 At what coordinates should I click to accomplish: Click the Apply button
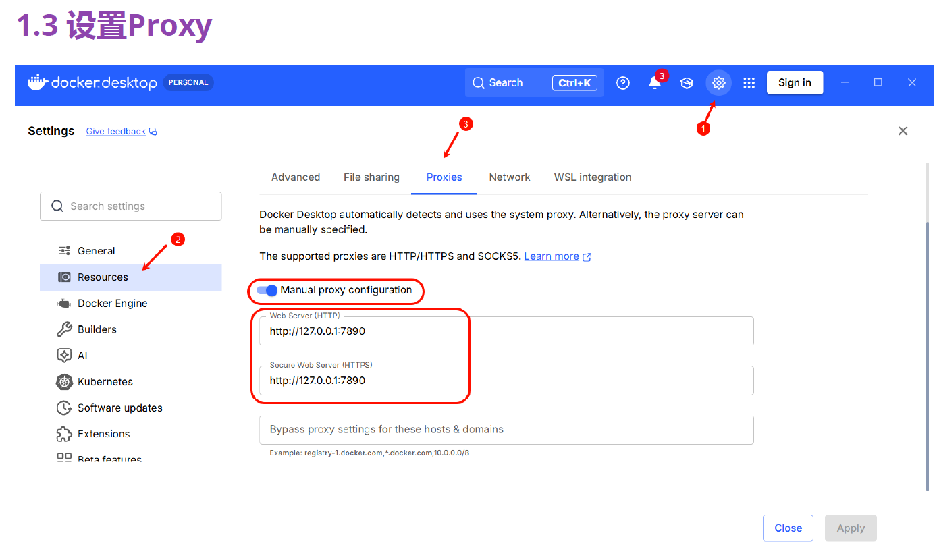(851, 528)
